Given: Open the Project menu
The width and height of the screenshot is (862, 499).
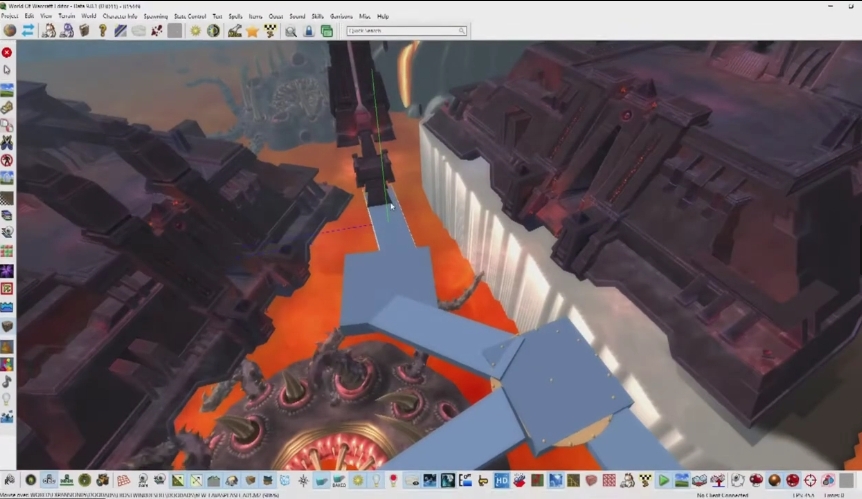Looking at the screenshot, I should coord(9,16).
